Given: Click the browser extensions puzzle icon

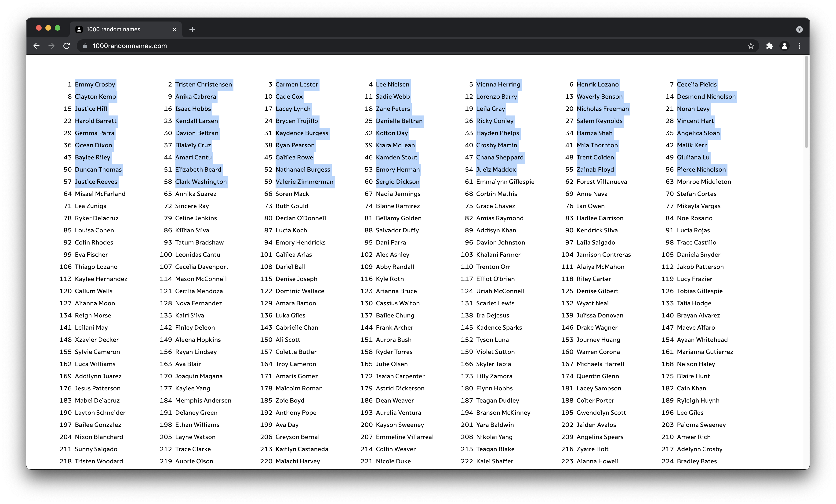Looking at the screenshot, I should coord(770,46).
